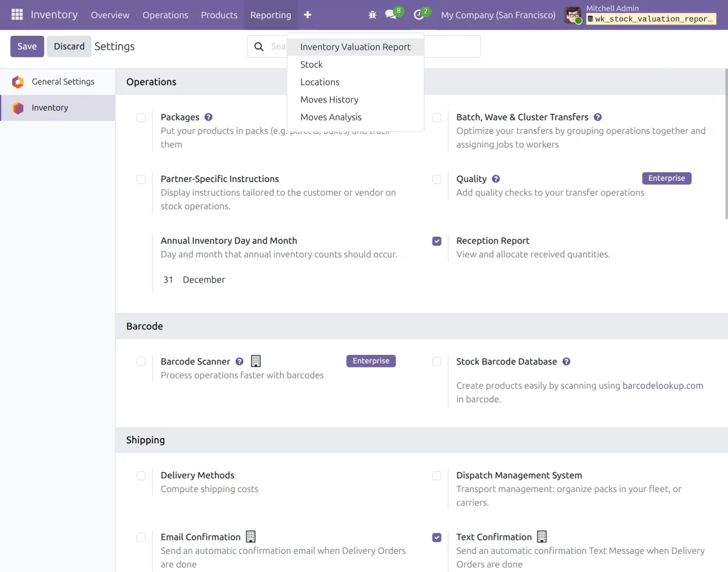Viewport: 728px width, 572px height.
Task: Click help icon next to Packages
Action: click(208, 117)
